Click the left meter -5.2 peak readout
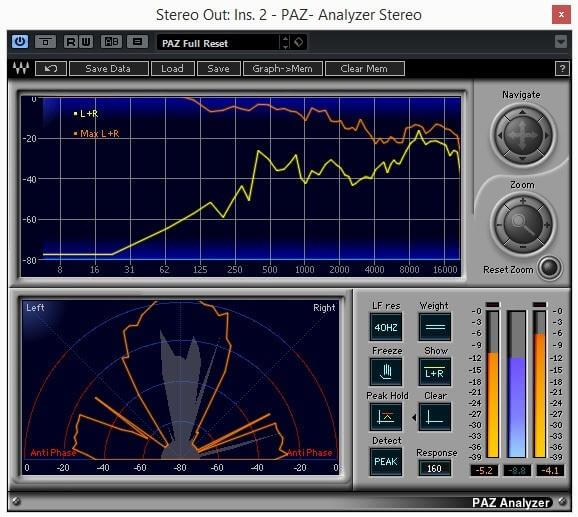578x517 pixels. (484, 470)
